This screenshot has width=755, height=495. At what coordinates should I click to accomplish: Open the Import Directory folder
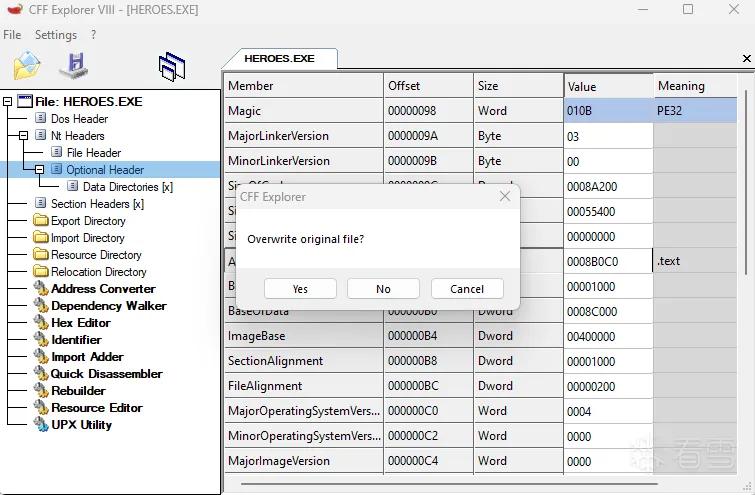point(88,238)
